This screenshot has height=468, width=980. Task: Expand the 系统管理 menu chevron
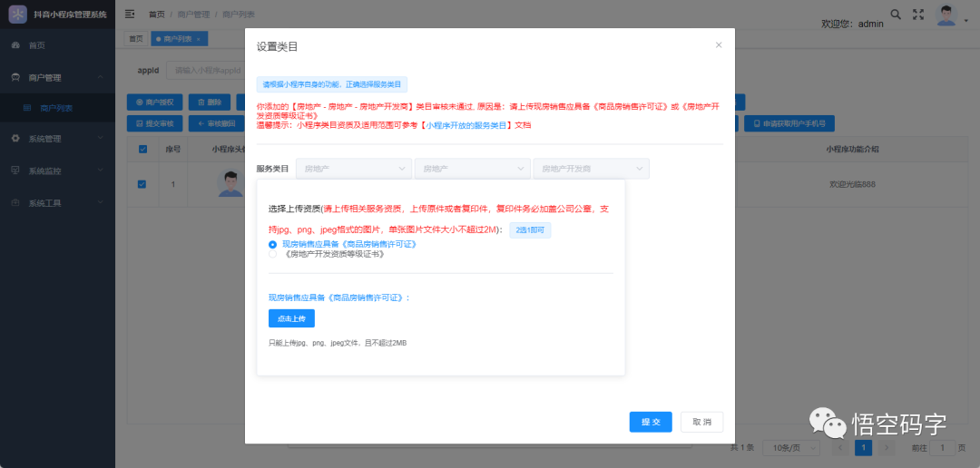point(101,138)
